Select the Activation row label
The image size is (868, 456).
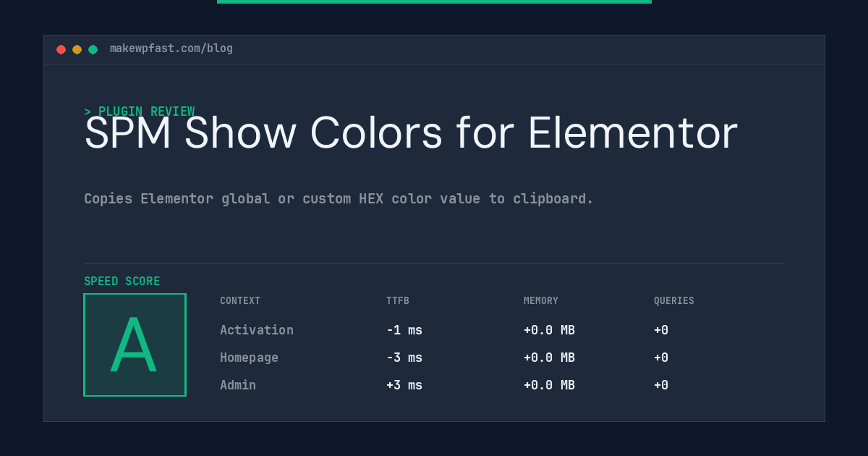(x=257, y=330)
